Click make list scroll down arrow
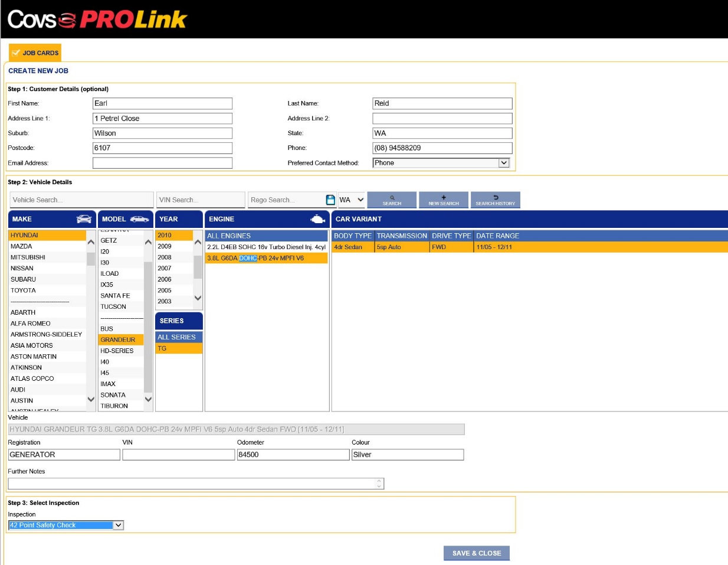Image resolution: width=728 pixels, height=565 pixels. pyautogui.click(x=91, y=399)
